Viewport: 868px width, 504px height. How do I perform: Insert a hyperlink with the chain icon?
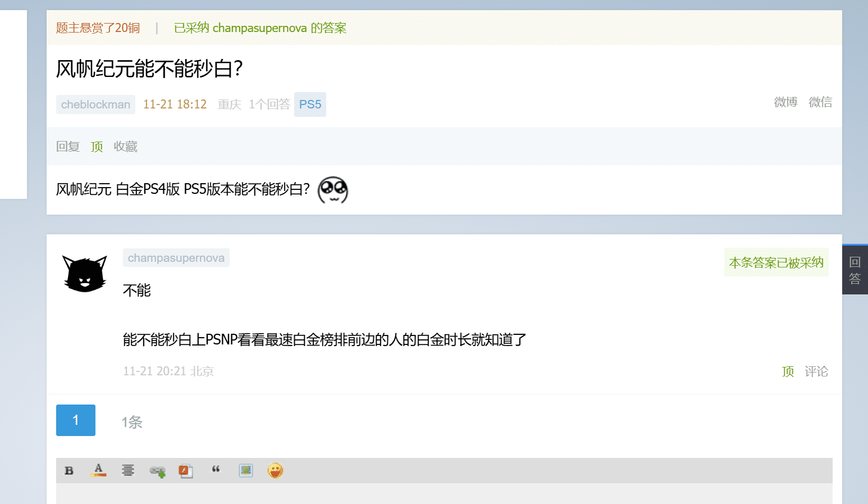coord(158,471)
